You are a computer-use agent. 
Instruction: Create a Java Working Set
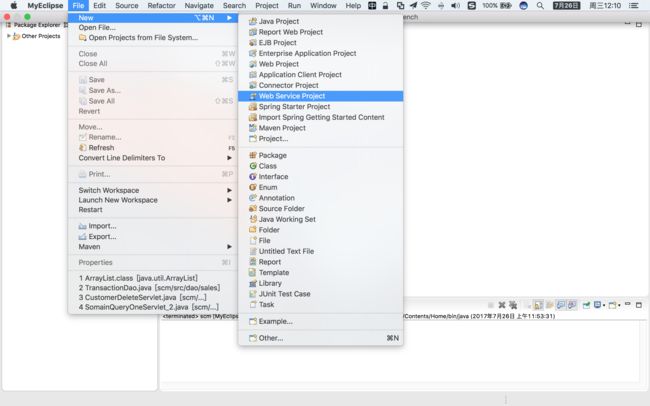pos(320,219)
